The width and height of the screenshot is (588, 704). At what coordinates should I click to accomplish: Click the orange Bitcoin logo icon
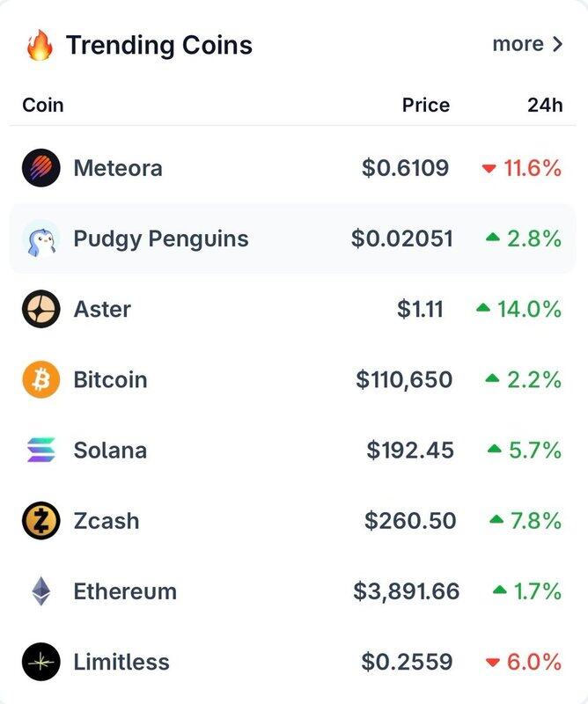40,380
